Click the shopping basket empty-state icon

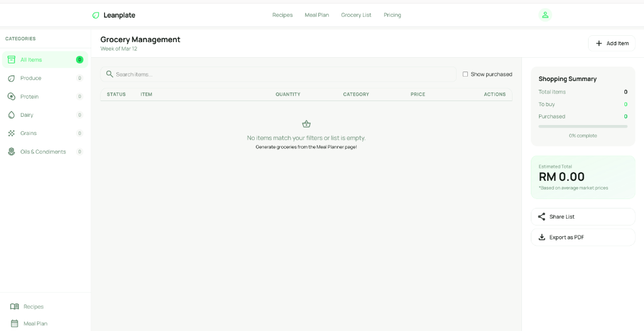[306, 124]
